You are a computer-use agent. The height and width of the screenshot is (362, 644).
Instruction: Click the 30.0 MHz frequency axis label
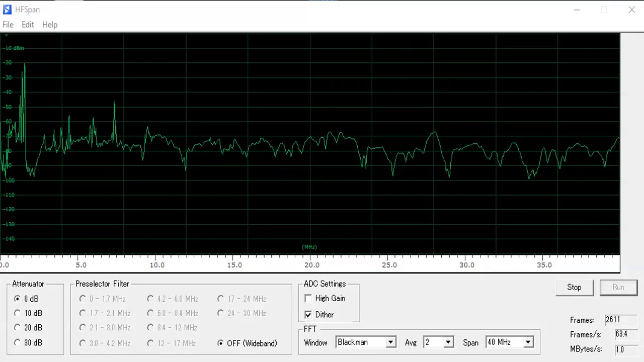[466, 265]
